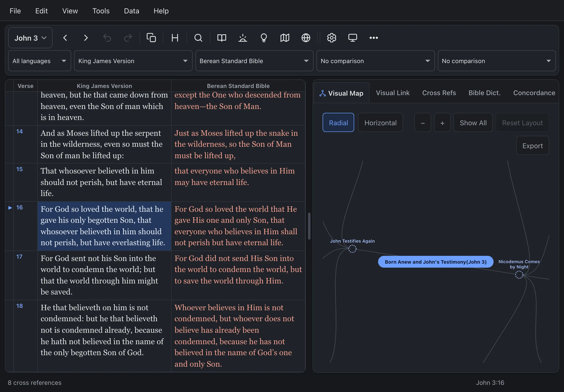This screenshot has height=392, width=564.
Task: Click the Export button
Action: pos(532,146)
